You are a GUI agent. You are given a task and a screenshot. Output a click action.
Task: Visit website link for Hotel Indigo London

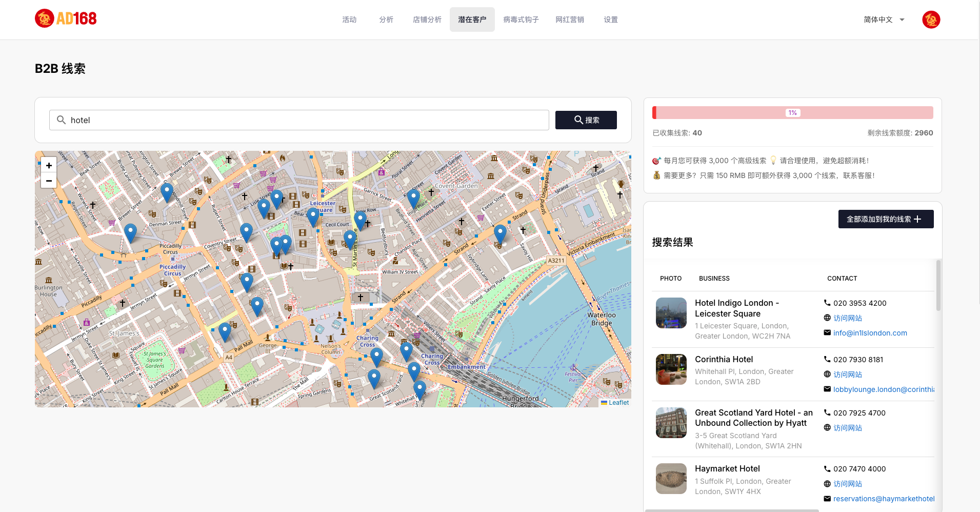click(x=847, y=318)
